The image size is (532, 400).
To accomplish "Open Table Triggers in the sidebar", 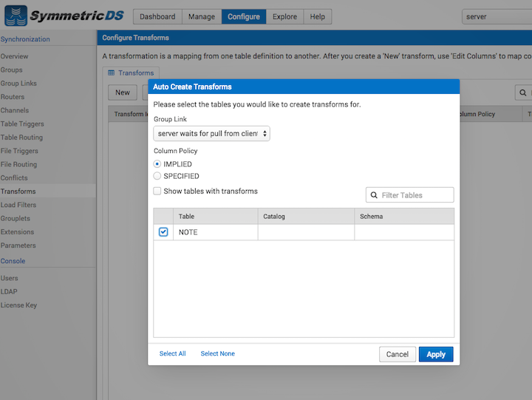I will tap(22, 124).
